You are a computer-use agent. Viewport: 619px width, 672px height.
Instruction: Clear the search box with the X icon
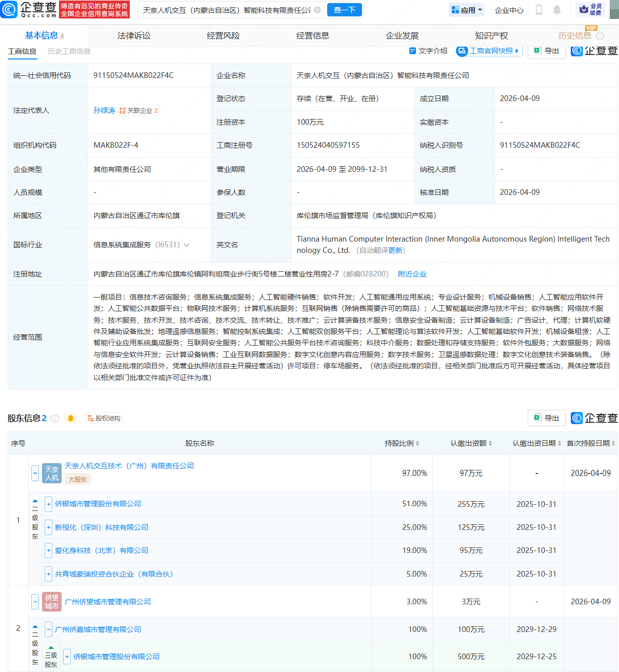[317, 10]
